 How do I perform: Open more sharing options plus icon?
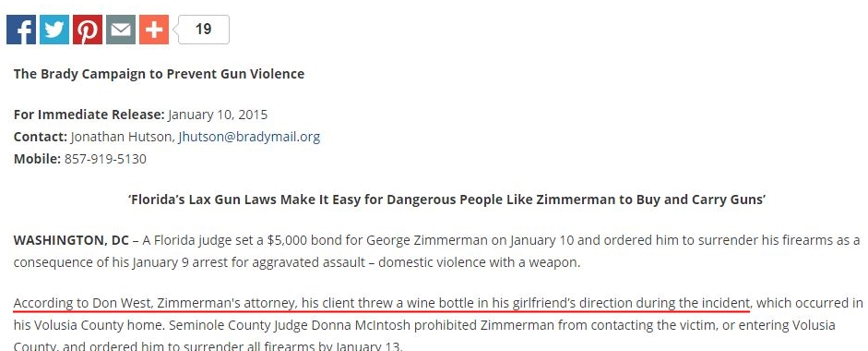click(x=154, y=30)
